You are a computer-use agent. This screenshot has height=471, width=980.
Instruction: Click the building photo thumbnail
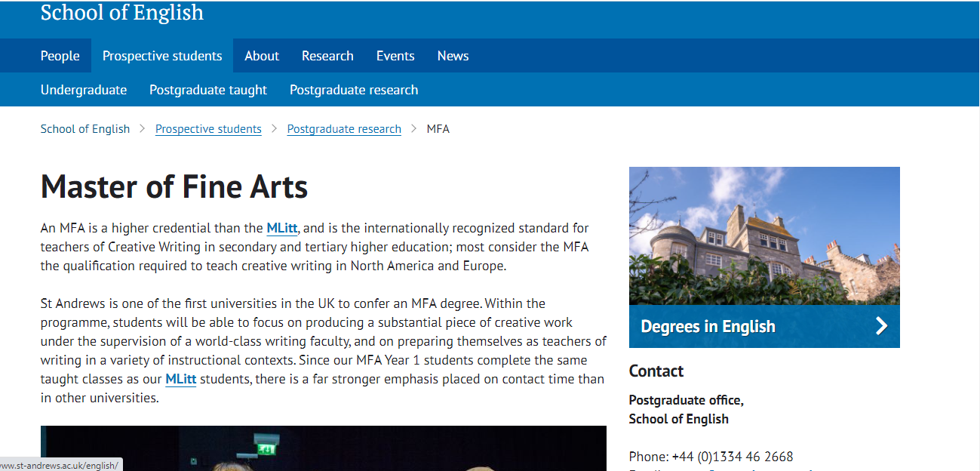(764, 235)
